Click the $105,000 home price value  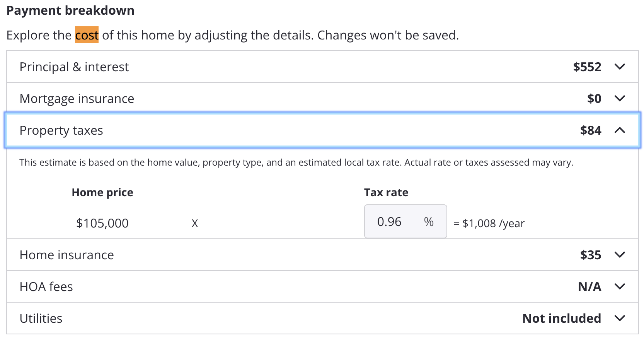pos(102,223)
